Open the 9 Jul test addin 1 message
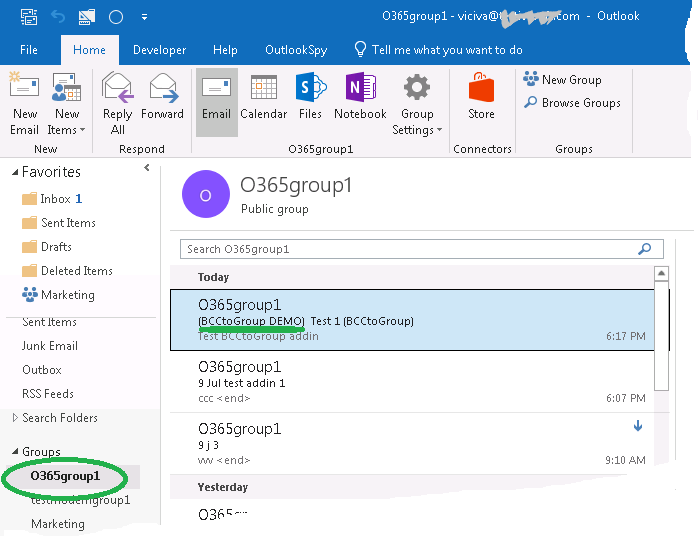 tap(413, 382)
